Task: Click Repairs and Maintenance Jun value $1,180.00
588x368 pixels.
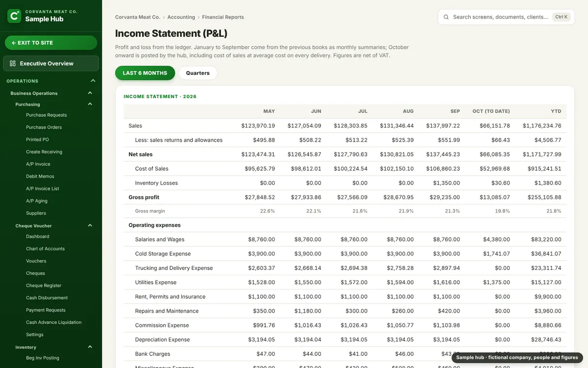Action: 308,311
